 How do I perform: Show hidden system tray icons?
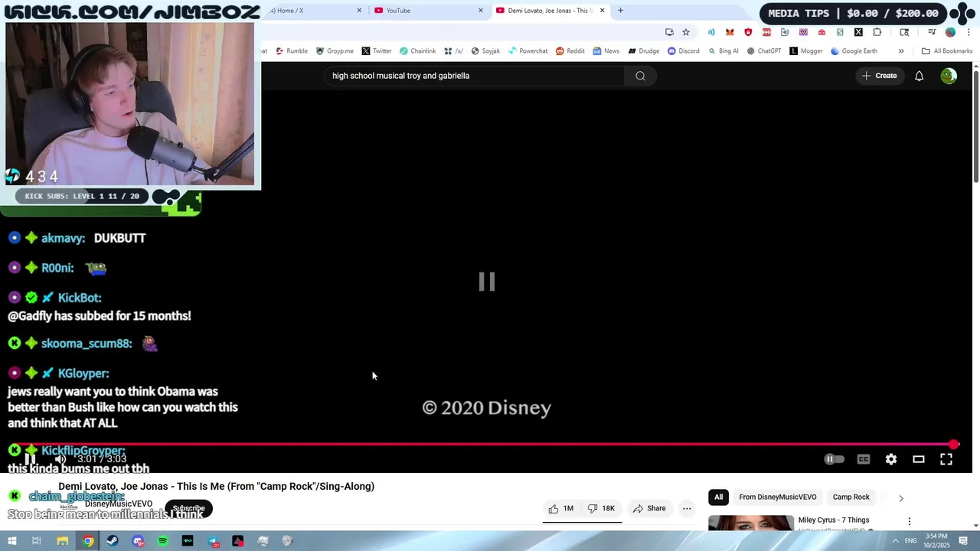[x=895, y=541]
